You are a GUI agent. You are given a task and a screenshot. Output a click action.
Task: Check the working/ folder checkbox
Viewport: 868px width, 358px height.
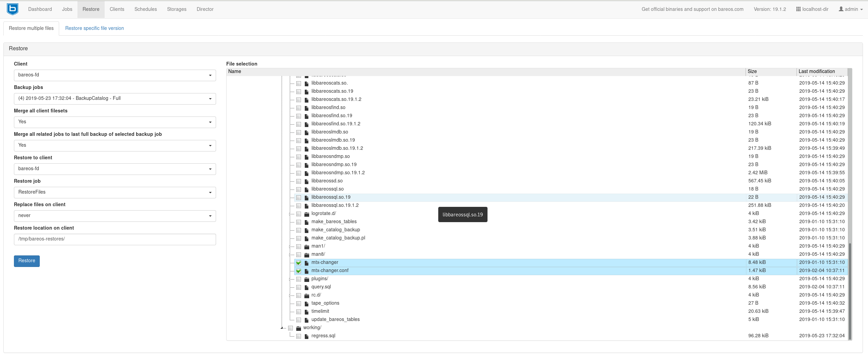290,328
